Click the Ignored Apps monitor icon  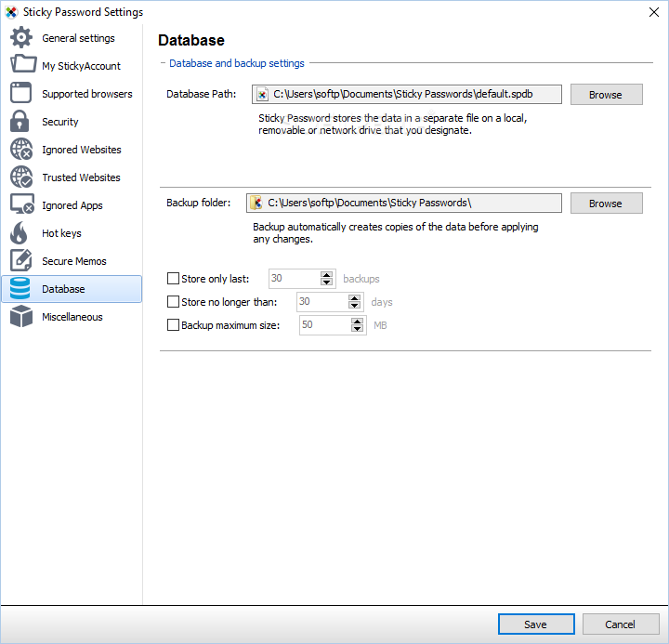pos(22,204)
